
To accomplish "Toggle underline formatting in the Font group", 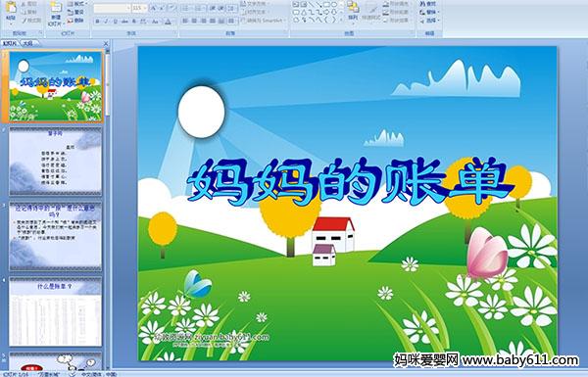I will coord(115,22).
